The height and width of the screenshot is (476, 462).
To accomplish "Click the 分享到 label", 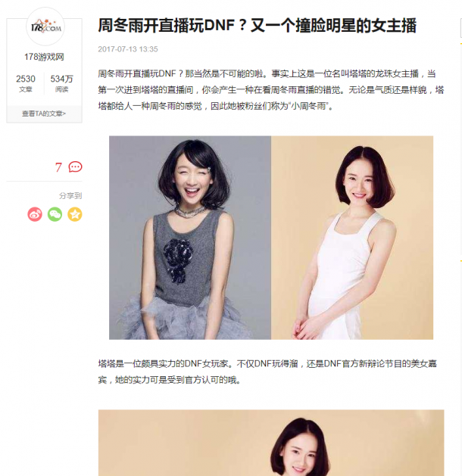I will (70, 196).
